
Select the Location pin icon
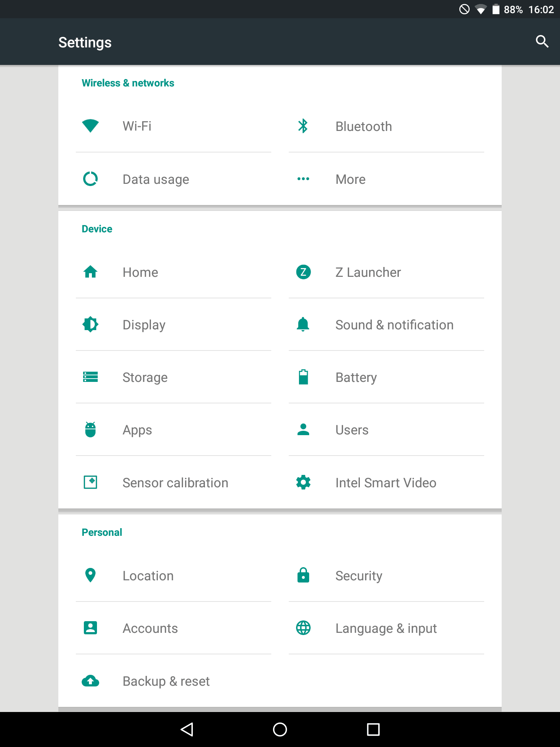90,576
